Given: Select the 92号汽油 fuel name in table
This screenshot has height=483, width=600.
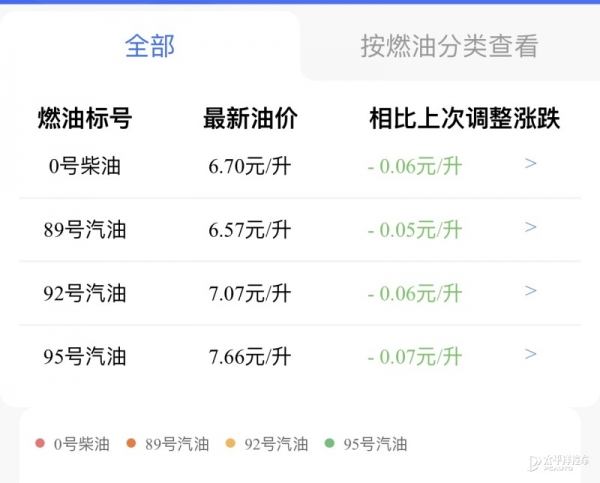Looking at the screenshot, I should tap(85, 293).
